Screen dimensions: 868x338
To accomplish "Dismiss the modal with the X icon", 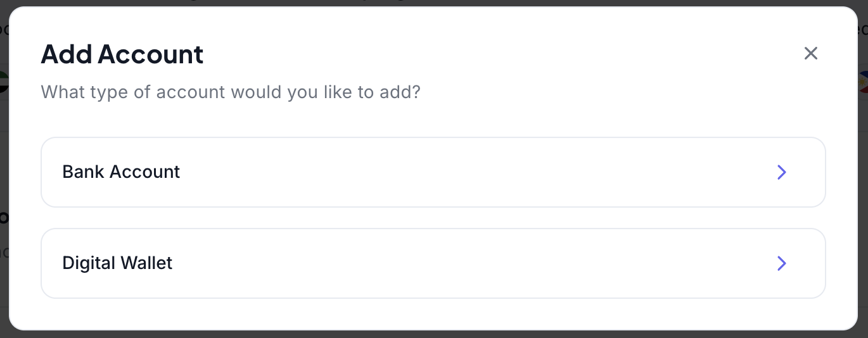I will [x=810, y=54].
